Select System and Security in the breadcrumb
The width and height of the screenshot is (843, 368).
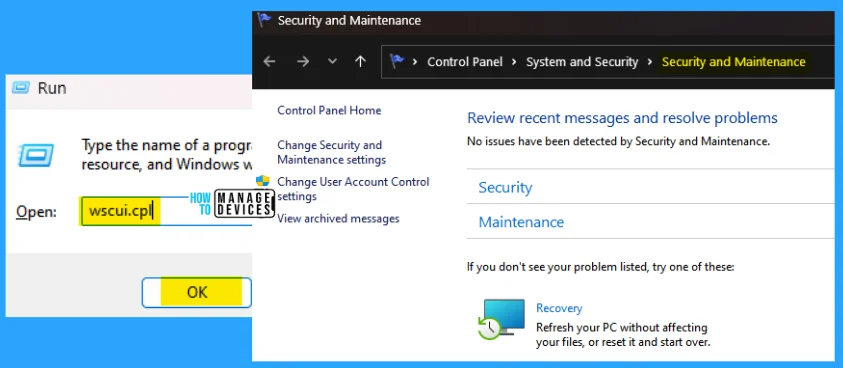point(582,62)
